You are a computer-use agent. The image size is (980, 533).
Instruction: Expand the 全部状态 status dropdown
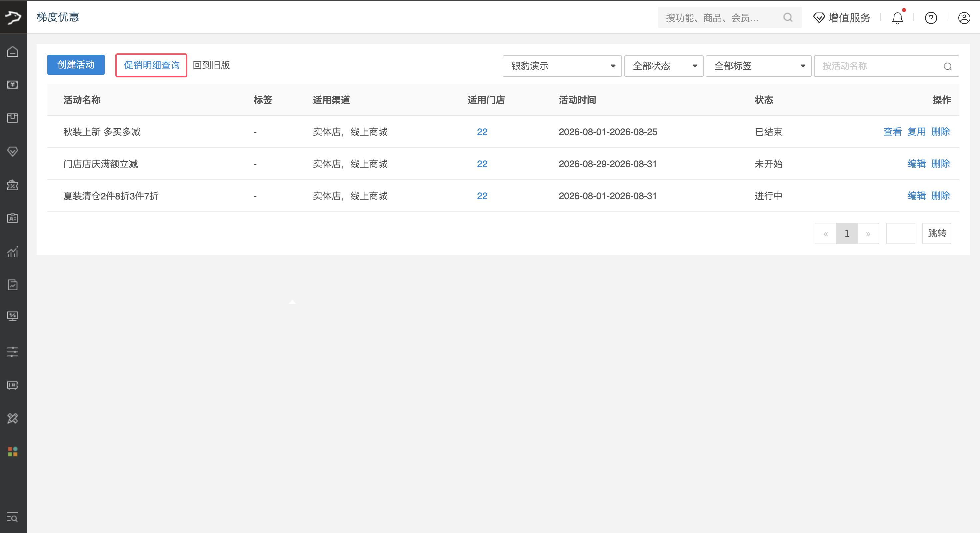pyautogui.click(x=663, y=66)
